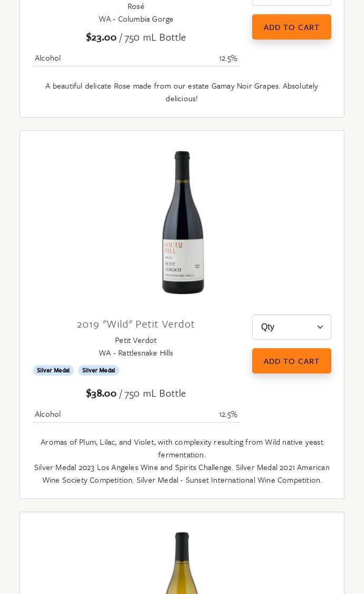
Task: Click the Alcohol label in the Rosé card
Action: [x=47, y=58]
